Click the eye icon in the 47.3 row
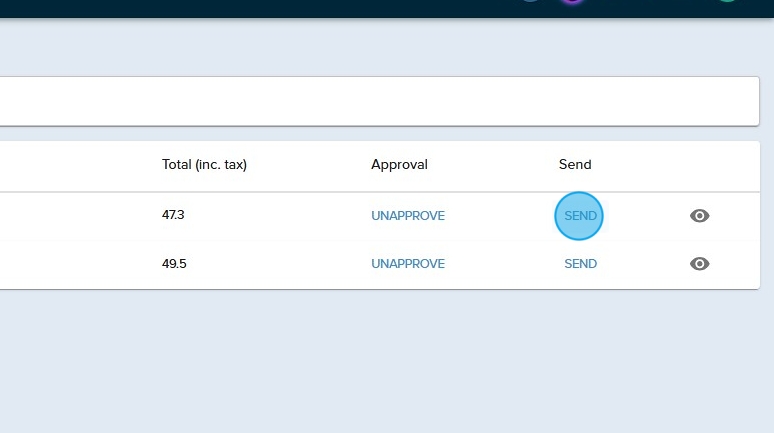This screenshot has height=433, width=774. (700, 216)
